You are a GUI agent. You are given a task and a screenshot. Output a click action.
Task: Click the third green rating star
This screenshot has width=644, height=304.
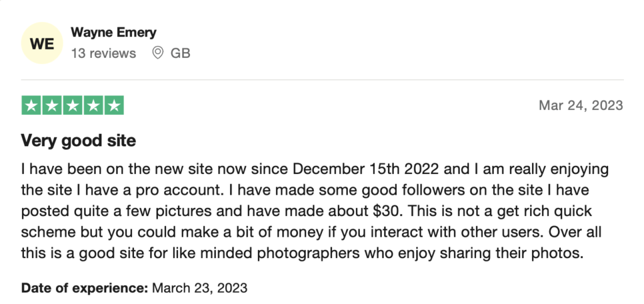(73, 106)
